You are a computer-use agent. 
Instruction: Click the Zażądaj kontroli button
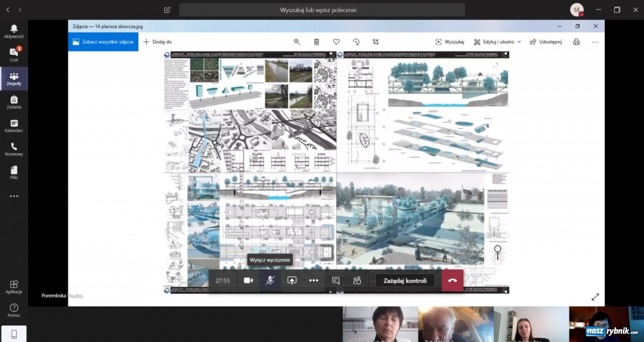[x=405, y=280]
